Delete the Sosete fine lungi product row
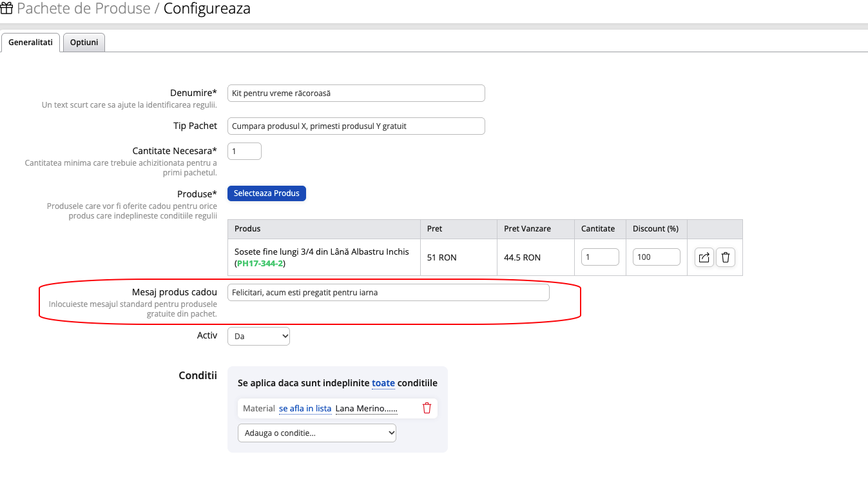 click(726, 257)
